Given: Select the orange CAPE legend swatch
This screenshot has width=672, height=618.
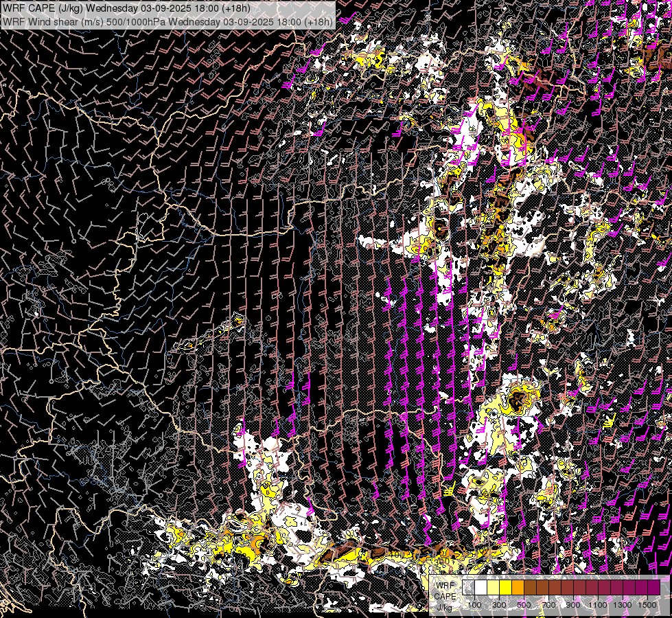Looking at the screenshot, I should (x=518, y=587).
